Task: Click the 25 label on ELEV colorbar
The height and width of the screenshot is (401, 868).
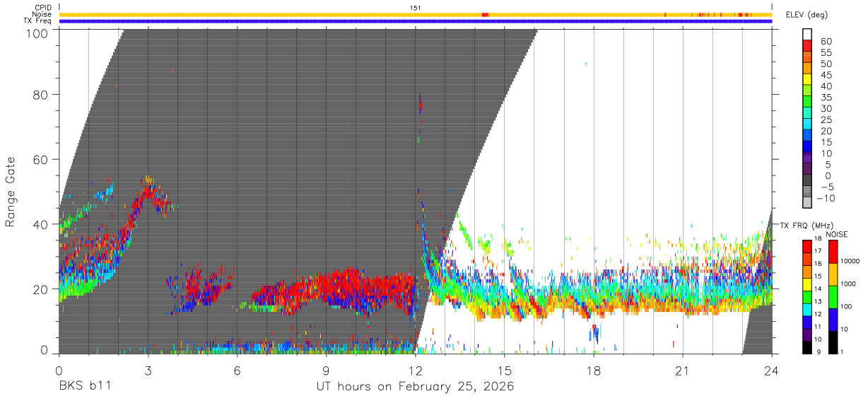Action: pyautogui.click(x=825, y=120)
